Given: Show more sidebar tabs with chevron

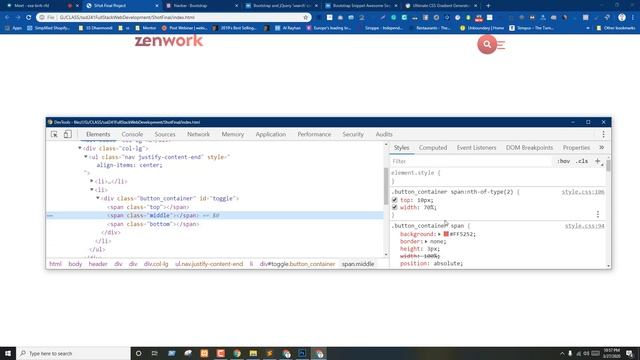Looking at the screenshot, I should [x=601, y=147].
